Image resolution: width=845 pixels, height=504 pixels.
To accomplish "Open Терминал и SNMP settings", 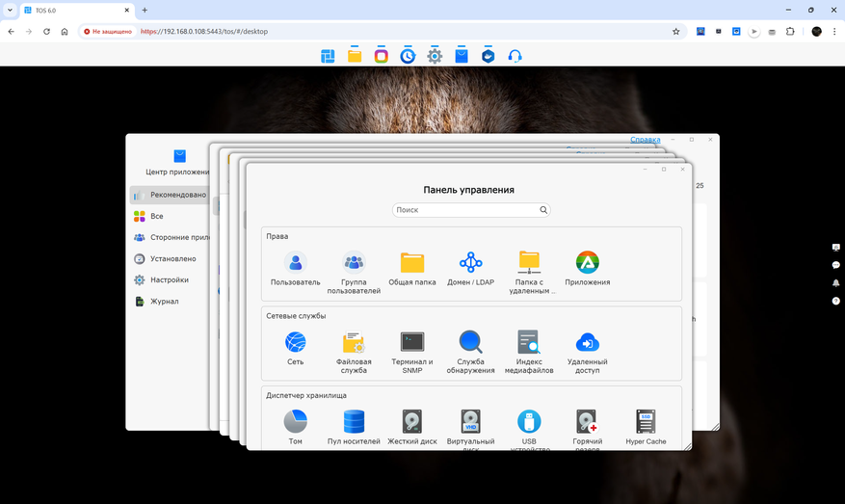I will tap(411, 342).
